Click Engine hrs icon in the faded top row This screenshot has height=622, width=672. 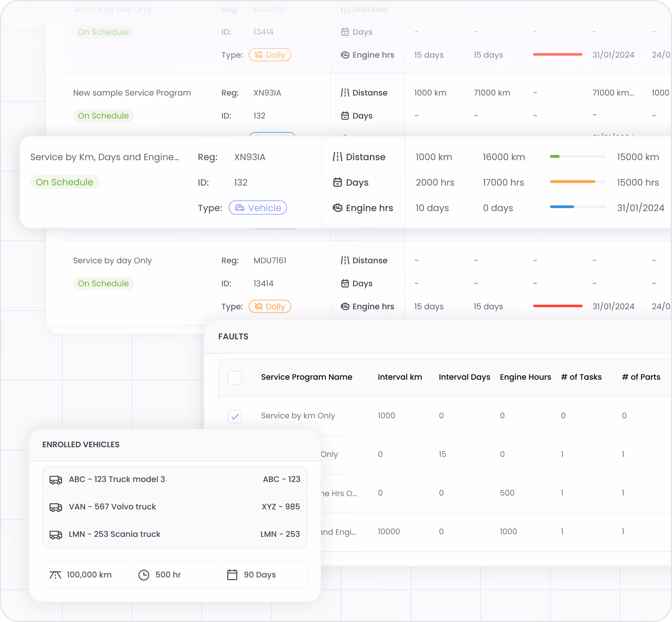[x=345, y=55]
